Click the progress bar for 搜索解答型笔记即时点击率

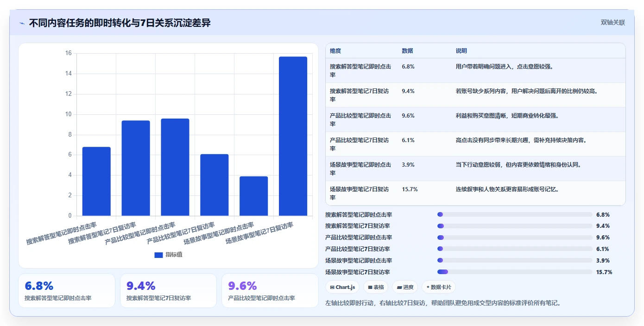point(515,214)
